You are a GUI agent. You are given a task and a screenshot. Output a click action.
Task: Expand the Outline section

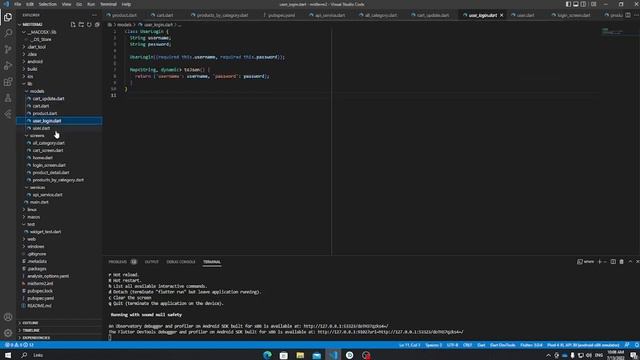pos(59,323)
